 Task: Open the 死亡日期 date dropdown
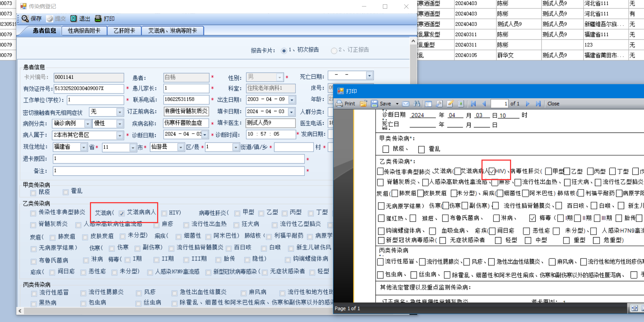point(369,75)
